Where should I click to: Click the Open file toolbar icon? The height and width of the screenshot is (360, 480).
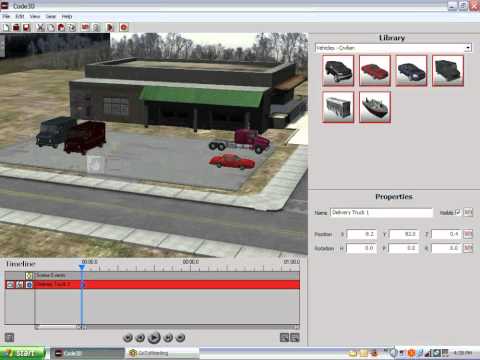click(x=16, y=27)
